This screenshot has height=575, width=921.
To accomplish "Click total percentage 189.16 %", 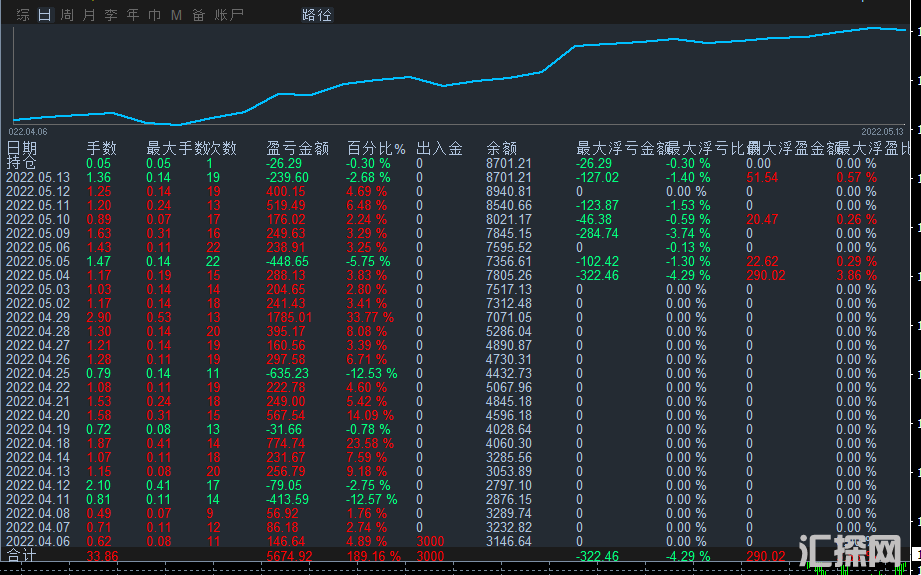I will tap(374, 556).
